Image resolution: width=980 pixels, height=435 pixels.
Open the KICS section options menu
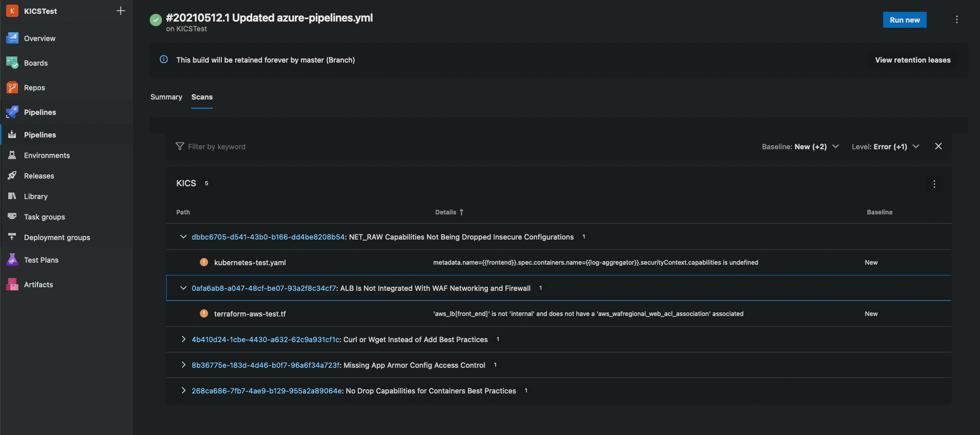pyautogui.click(x=934, y=184)
